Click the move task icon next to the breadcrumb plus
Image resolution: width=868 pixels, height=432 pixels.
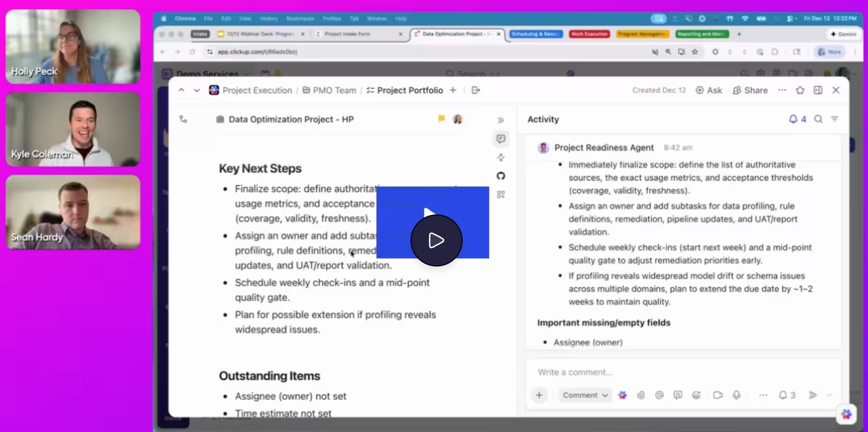tap(476, 90)
